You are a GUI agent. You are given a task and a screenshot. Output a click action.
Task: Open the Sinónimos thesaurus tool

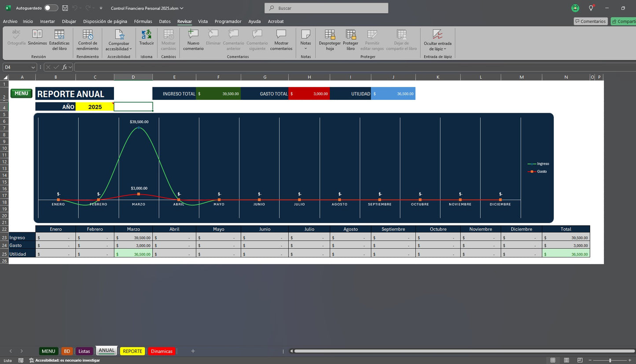pos(37,40)
